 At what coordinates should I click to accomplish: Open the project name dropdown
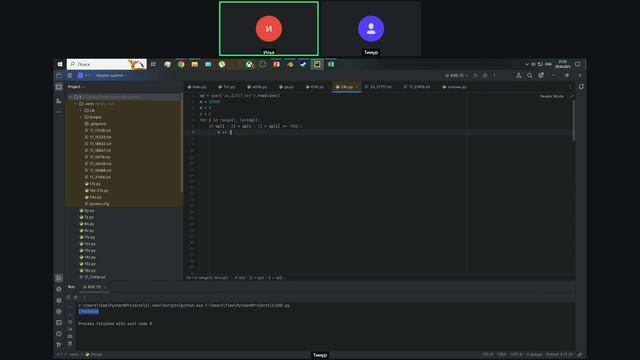[x=83, y=76]
